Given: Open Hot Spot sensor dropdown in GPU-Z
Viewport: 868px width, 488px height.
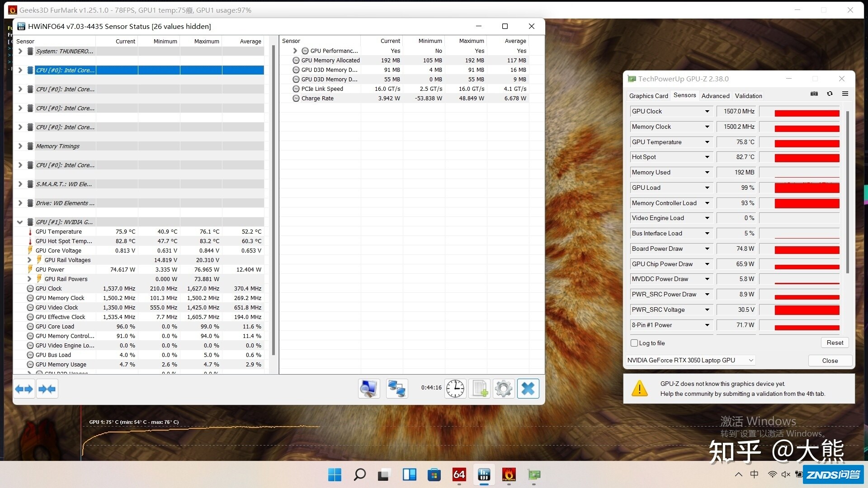Looking at the screenshot, I should 707,157.
